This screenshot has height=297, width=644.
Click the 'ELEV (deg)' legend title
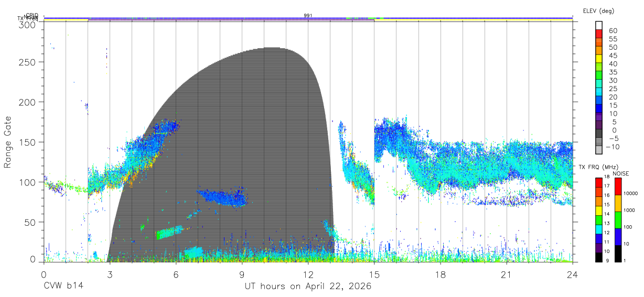(598, 11)
